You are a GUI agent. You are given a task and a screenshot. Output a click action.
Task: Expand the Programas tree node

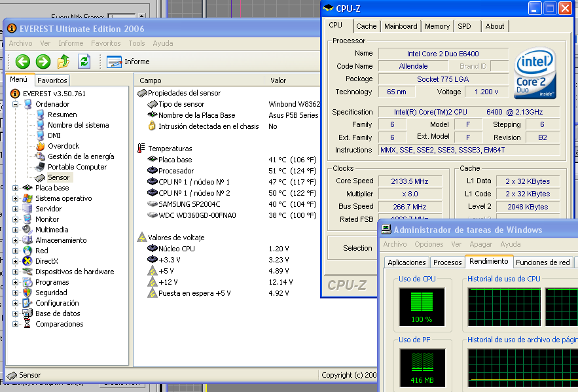[x=15, y=282]
